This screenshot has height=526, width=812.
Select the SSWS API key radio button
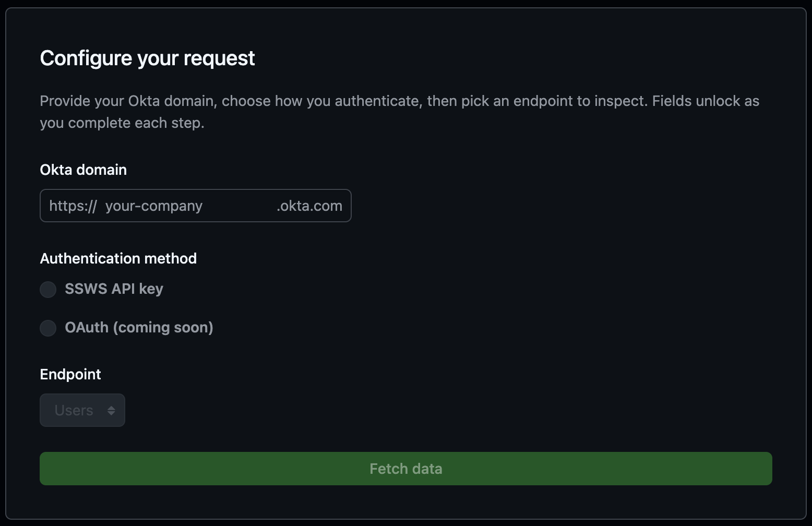48,290
